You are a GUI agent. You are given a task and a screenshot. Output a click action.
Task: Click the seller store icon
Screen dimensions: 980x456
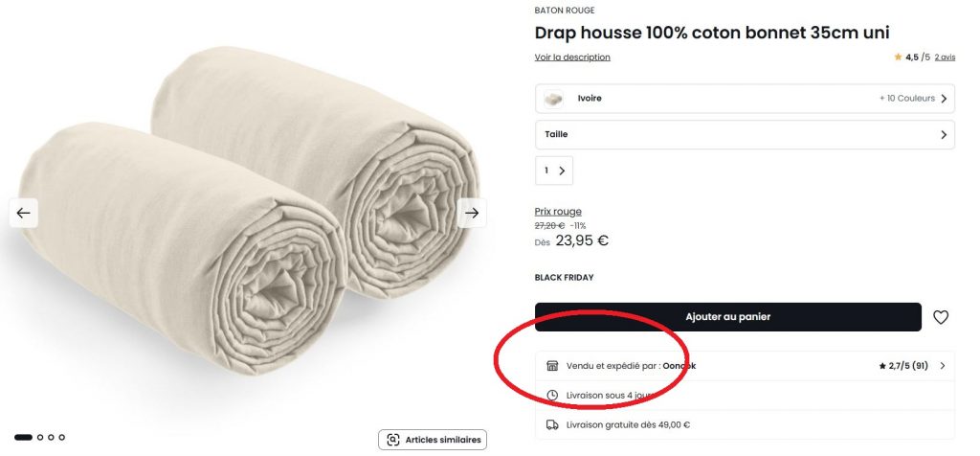pos(552,366)
